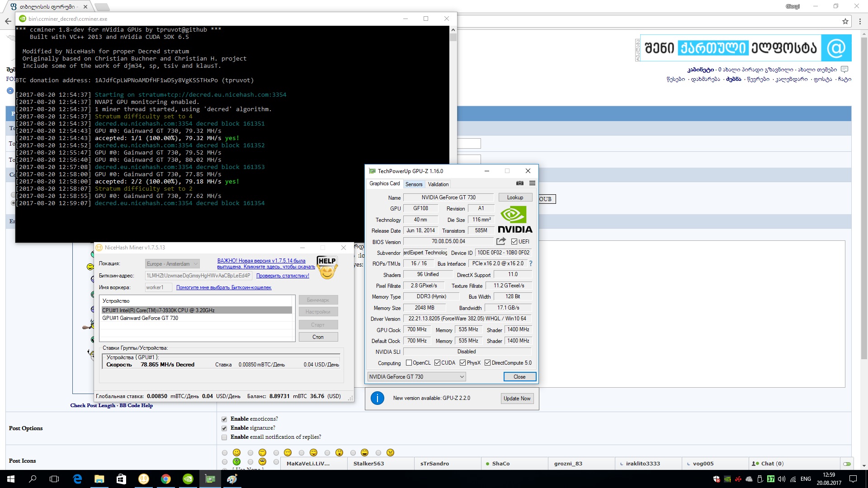Expand the Europe - Amsterdam location dropdown

tap(172, 264)
